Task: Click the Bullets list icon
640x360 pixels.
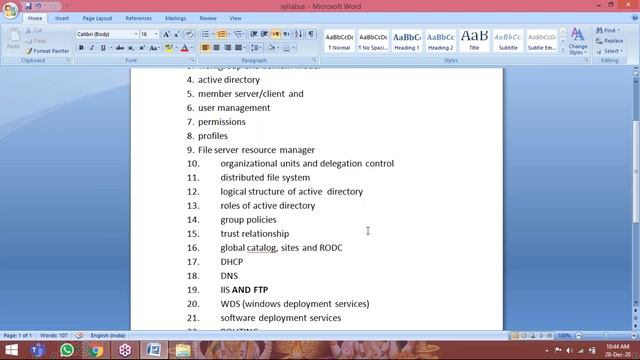Action: click(x=206, y=34)
